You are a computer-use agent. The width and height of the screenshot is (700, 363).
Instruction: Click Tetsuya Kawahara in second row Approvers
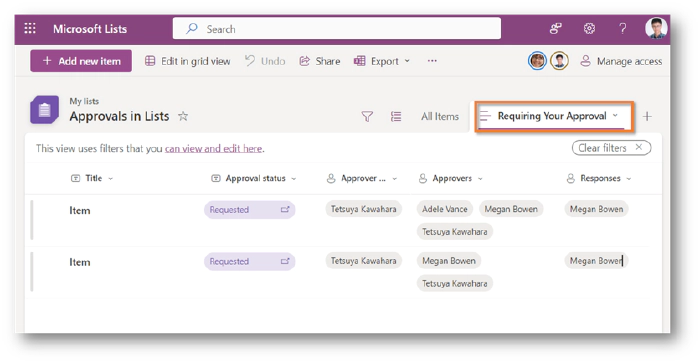coord(454,284)
